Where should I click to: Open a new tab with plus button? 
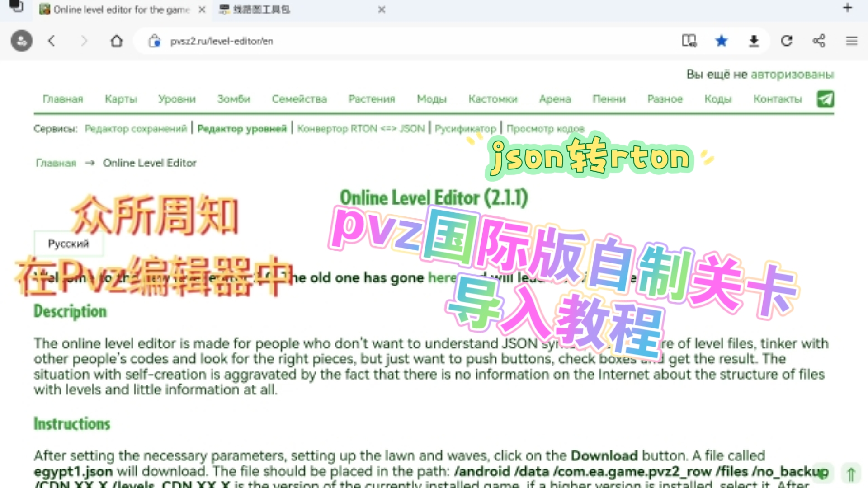(x=848, y=8)
